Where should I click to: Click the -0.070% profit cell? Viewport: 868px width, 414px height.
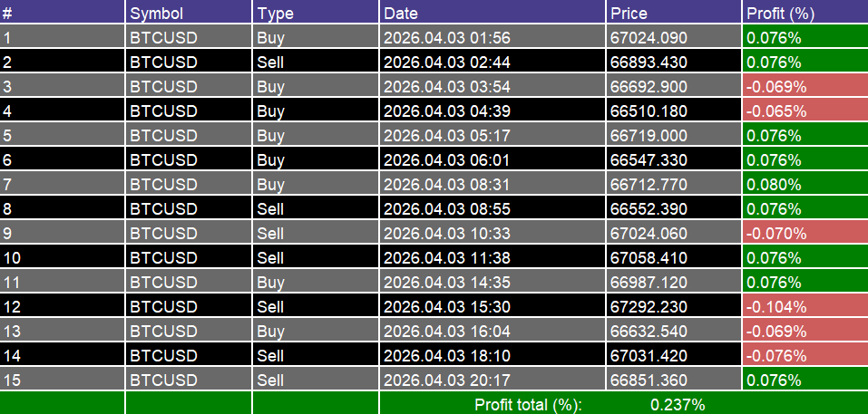tap(775, 234)
